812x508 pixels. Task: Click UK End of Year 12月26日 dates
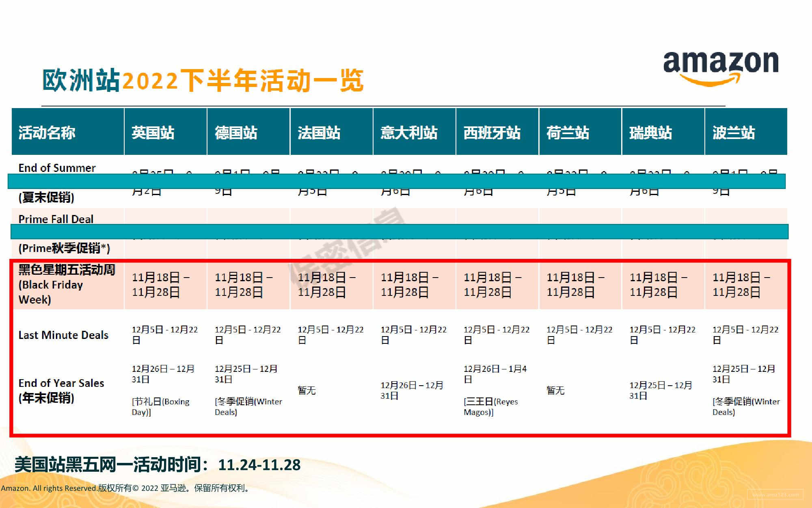(163, 374)
